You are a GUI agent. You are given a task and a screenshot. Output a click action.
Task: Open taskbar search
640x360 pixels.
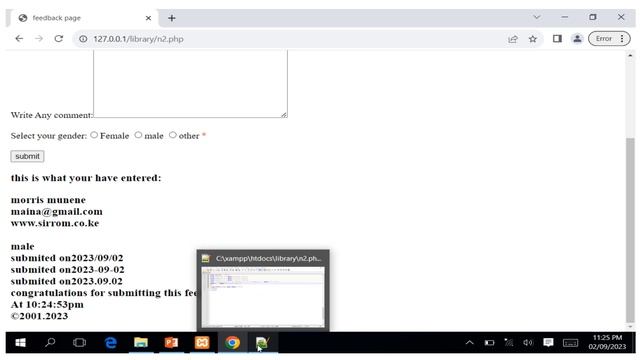pos(50,342)
